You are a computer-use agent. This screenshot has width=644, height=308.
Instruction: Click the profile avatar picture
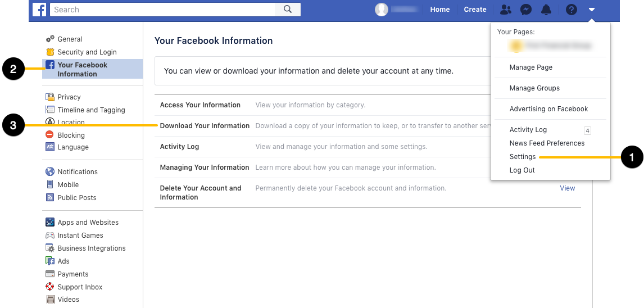[x=382, y=10]
